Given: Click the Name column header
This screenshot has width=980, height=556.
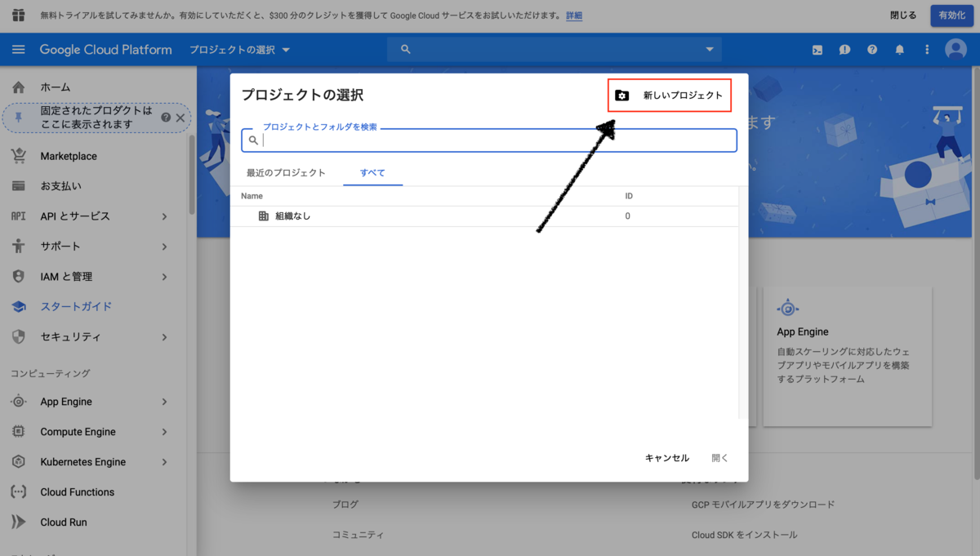Looking at the screenshot, I should [x=252, y=196].
